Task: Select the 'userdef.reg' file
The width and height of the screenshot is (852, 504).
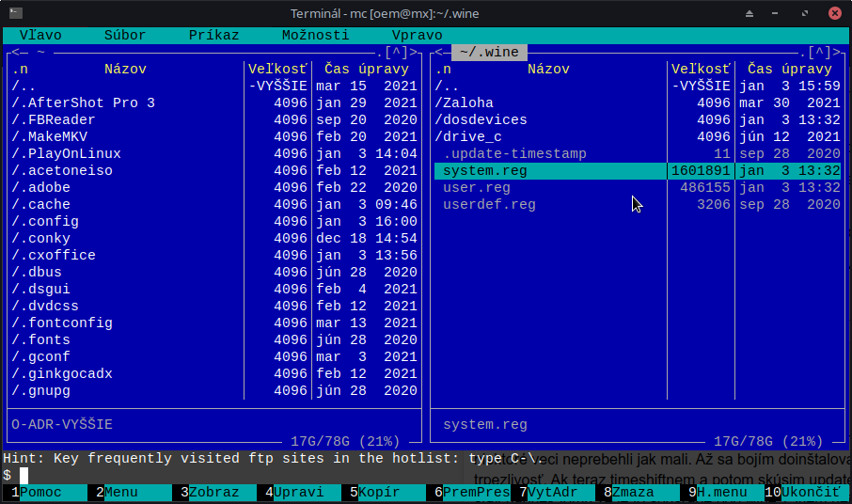Action: click(638, 204)
